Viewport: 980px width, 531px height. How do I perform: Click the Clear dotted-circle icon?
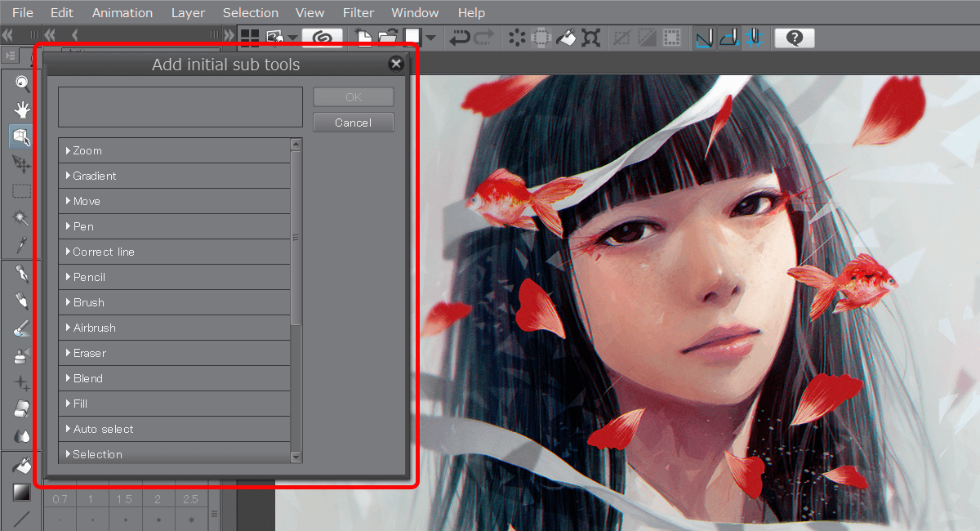[517, 38]
